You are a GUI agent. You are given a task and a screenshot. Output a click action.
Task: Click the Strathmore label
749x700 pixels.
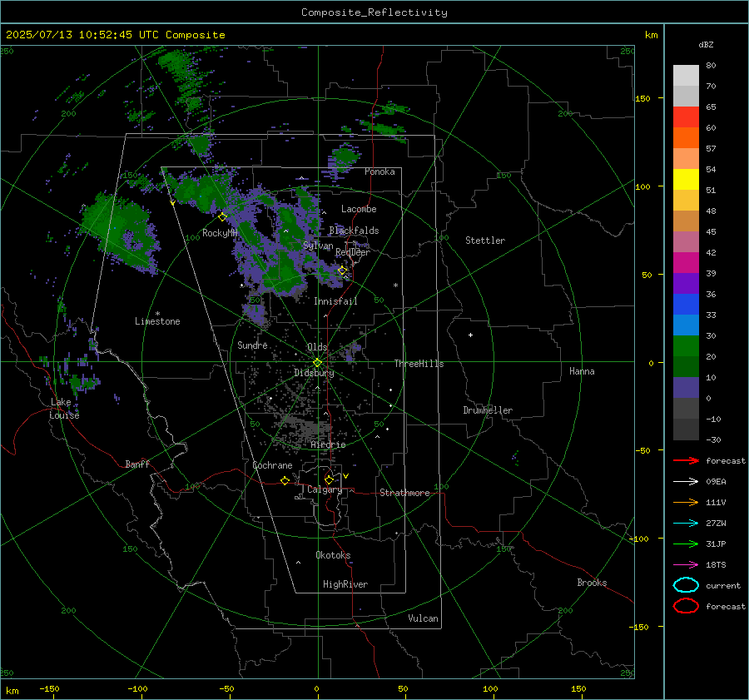point(404,493)
